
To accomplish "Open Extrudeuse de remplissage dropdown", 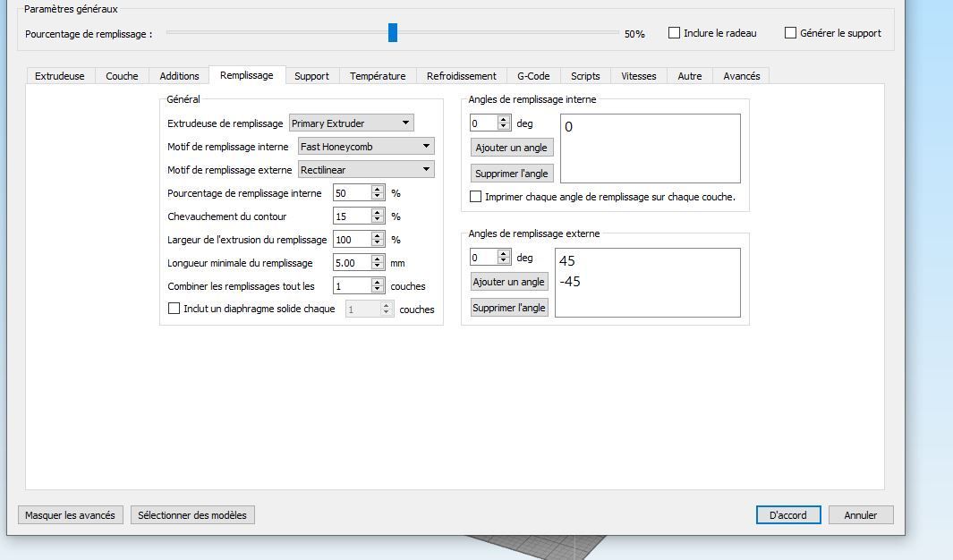I will (352, 123).
